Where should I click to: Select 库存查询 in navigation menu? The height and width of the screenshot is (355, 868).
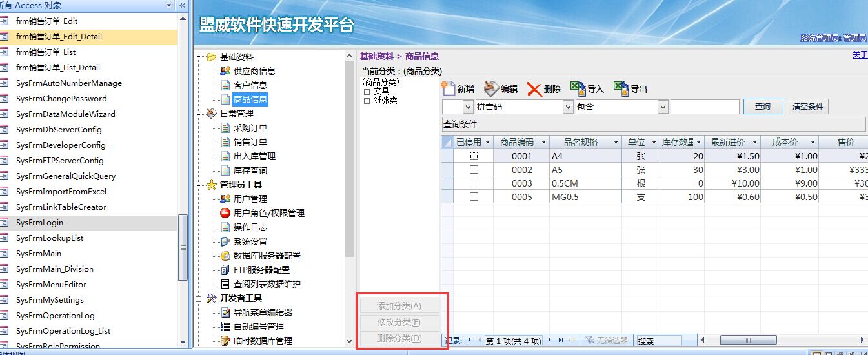tap(250, 170)
